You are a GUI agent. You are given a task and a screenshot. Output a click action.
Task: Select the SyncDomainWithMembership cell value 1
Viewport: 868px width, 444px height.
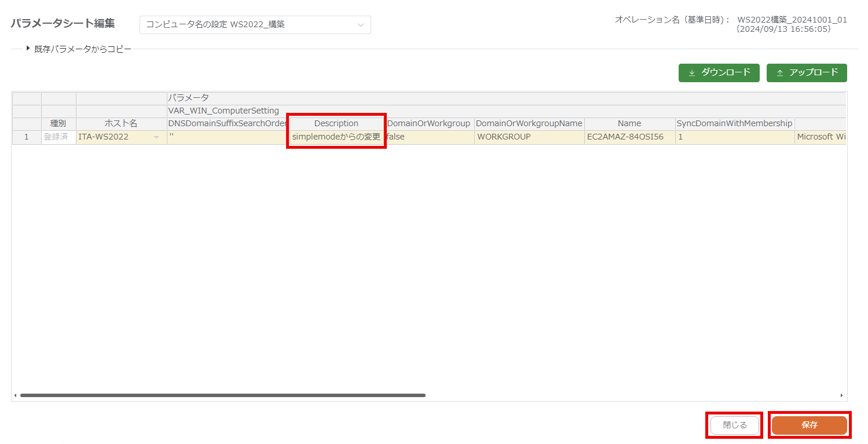(x=734, y=137)
